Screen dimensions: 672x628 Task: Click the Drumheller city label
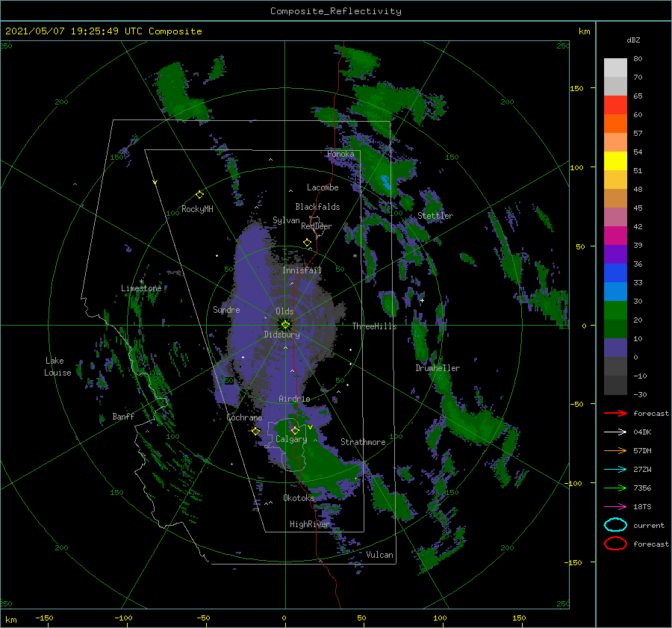coord(438,368)
